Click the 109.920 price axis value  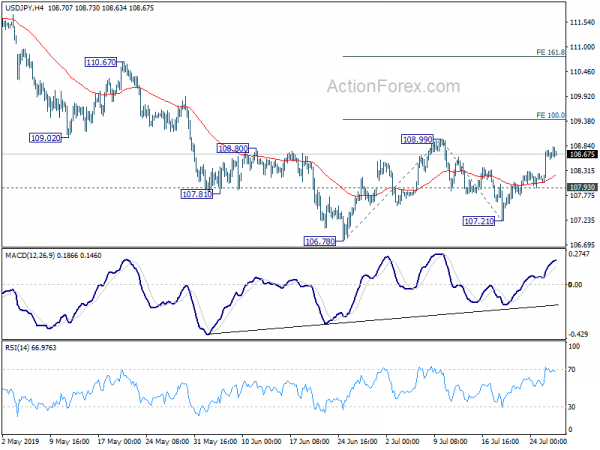point(582,96)
